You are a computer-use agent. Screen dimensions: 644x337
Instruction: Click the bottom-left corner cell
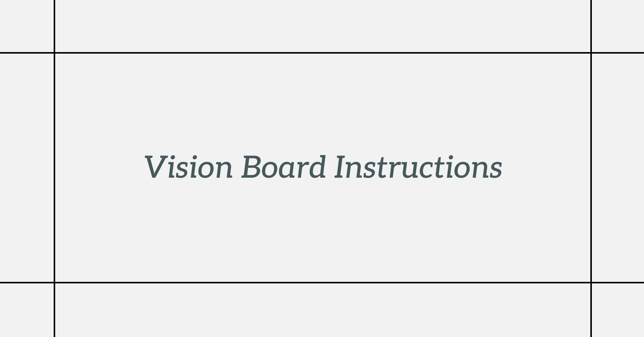[27, 310]
